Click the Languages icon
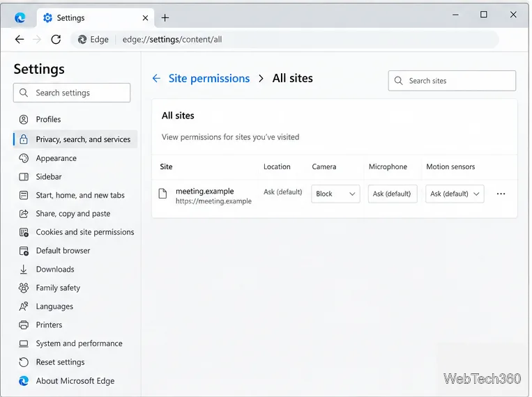This screenshot has height=397, width=532. [24, 306]
